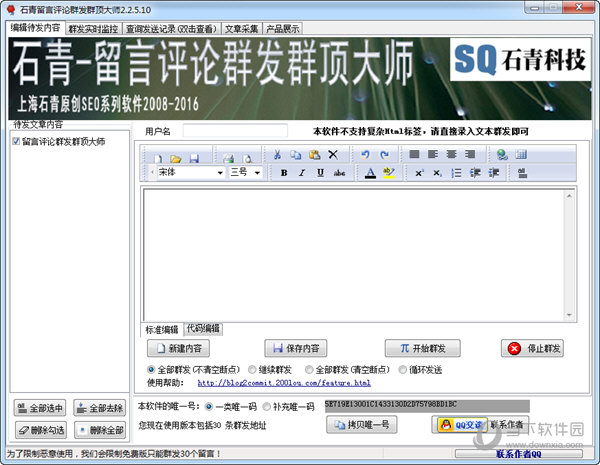The width and height of the screenshot is (600, 465).
Task: Open the 文章采集 tab
Action: [241, 29]
